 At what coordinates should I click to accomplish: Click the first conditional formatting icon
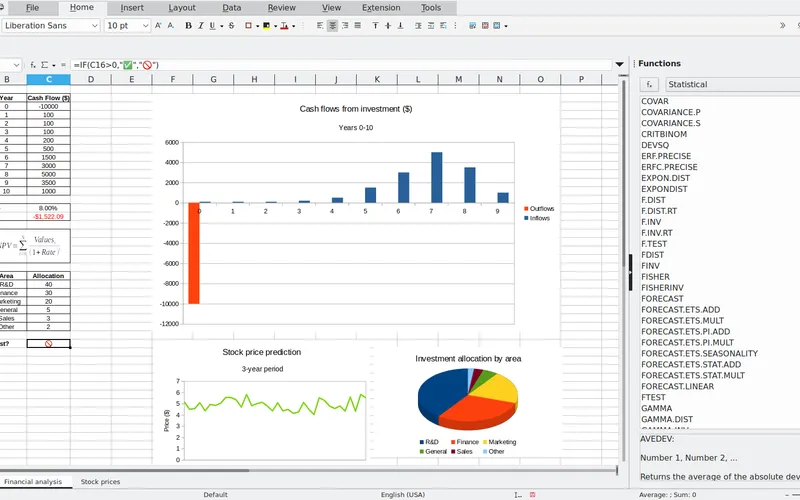[472, 26]
